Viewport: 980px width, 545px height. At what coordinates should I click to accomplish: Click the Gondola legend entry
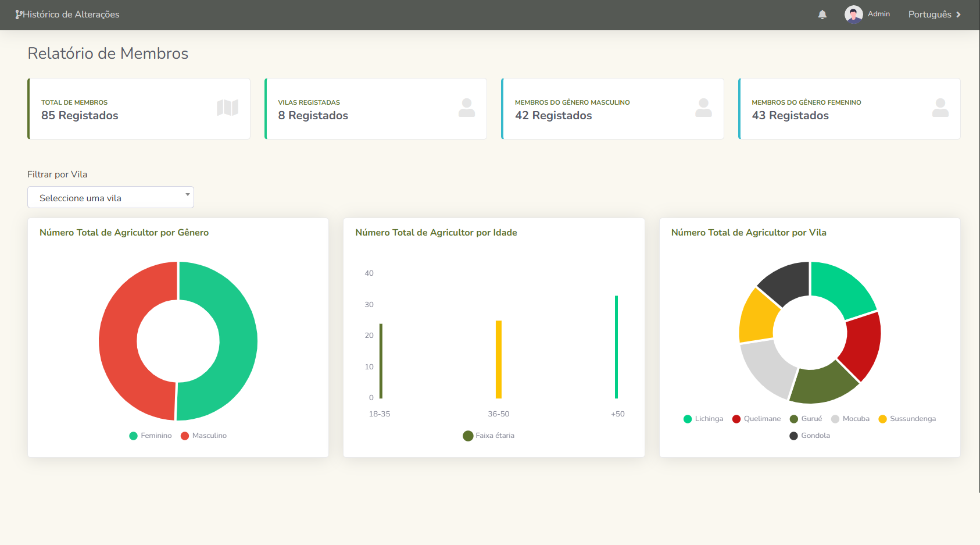point(810,436)
